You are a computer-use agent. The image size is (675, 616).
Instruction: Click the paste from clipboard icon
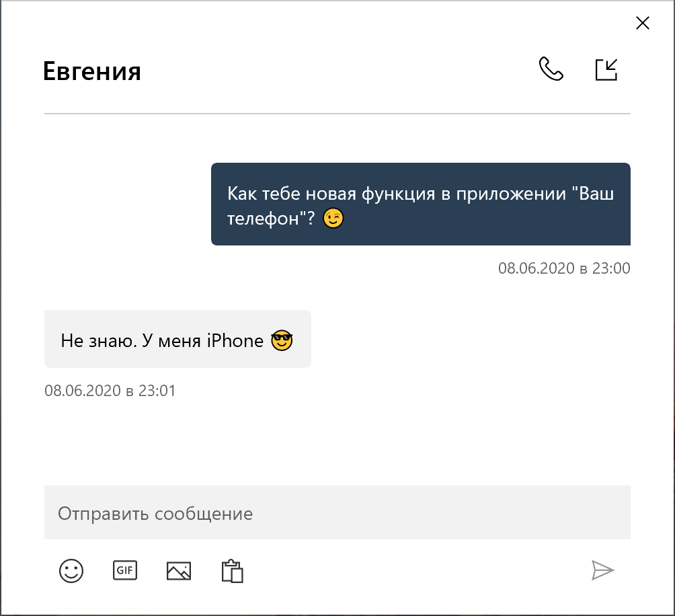click(x=231, y=570)
